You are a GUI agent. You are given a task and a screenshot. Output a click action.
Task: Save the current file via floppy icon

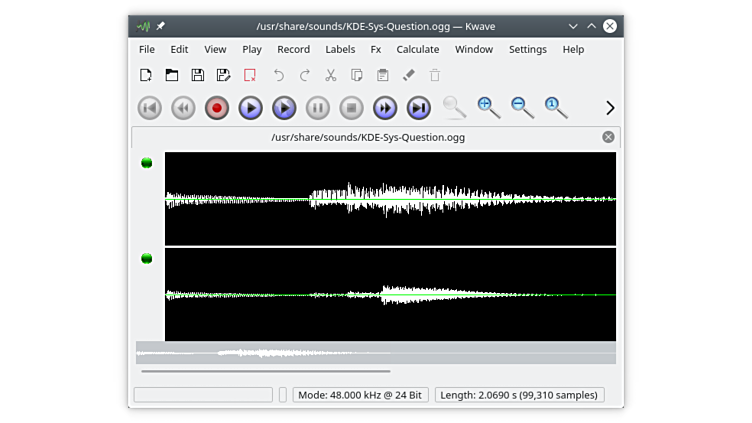tap(198, 75)
